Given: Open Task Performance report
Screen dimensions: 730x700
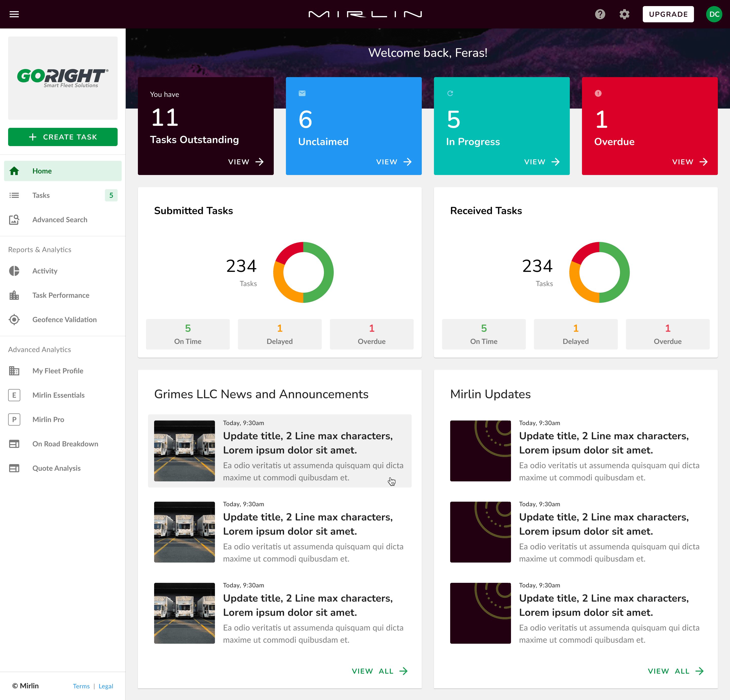Looking at the screenshot, I should [x=63, y=295].
